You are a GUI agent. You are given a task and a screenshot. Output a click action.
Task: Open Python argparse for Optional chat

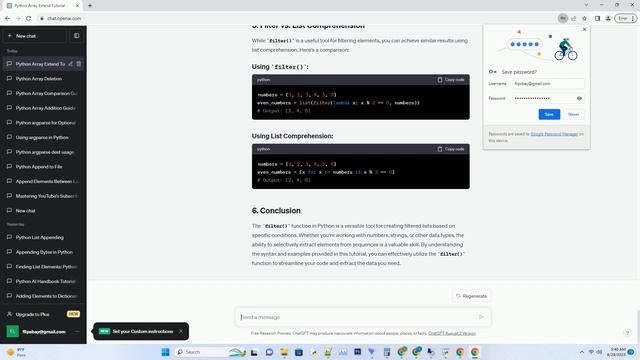coord(43,123)
